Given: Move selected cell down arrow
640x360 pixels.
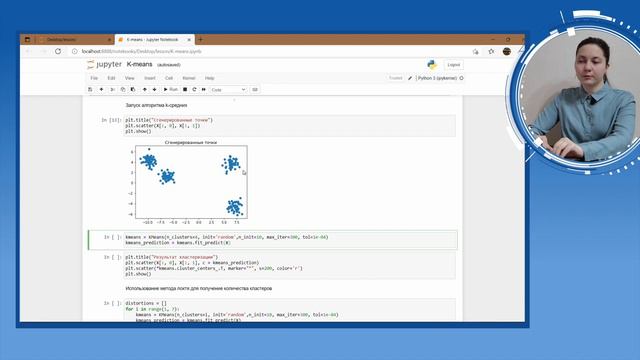Looking at the screenshot, I should tap(154, 89).
